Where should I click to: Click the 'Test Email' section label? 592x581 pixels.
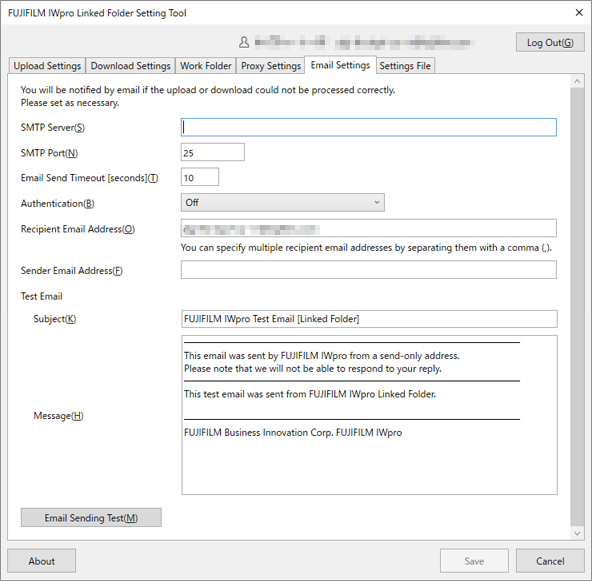pyautogui.click(x=42, y=296)
